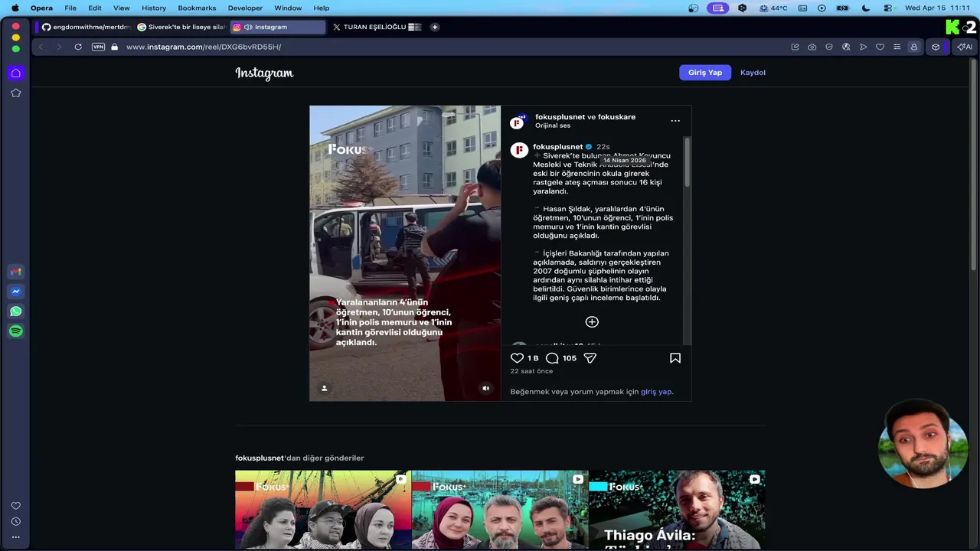The height and width of the screenshot is (551, 980).
Task: Click the edit/note icon in the address bar
Action: [795, 47]
